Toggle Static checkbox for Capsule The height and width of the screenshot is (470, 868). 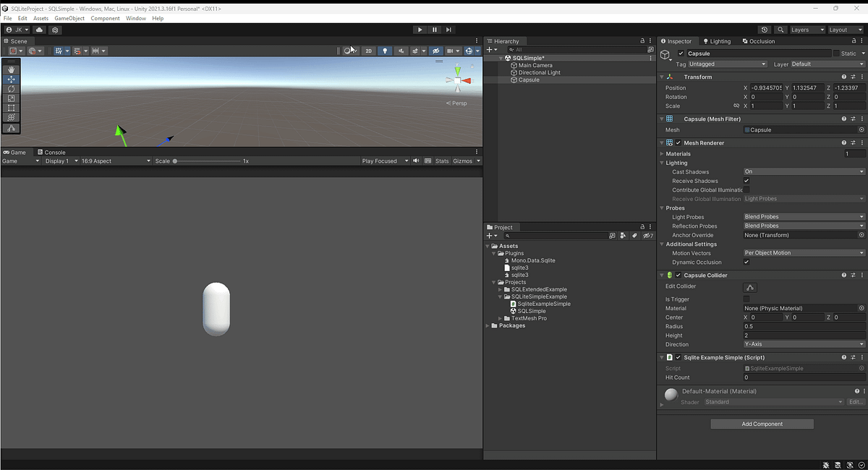coord(836,54)
